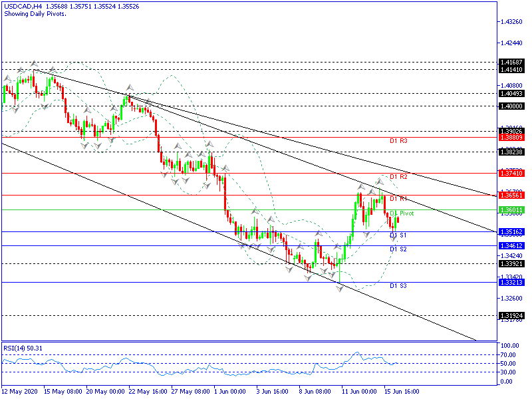
Task: Click the green 1.36011 price tag
Action: (510, 209)
